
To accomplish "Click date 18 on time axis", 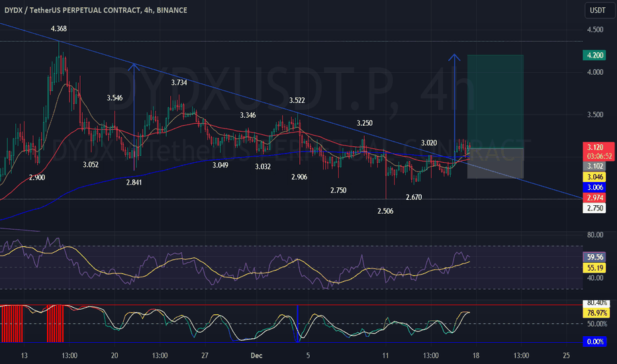I will point(476,356).
